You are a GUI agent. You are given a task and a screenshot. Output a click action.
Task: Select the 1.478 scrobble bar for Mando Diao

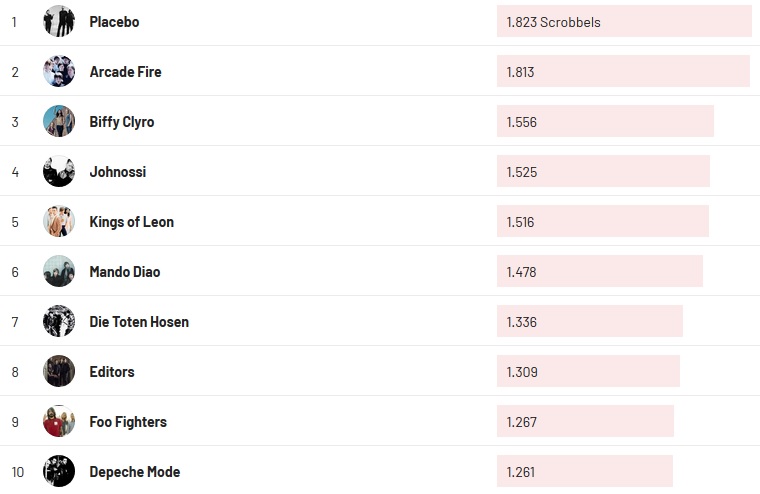pos(599,271)
